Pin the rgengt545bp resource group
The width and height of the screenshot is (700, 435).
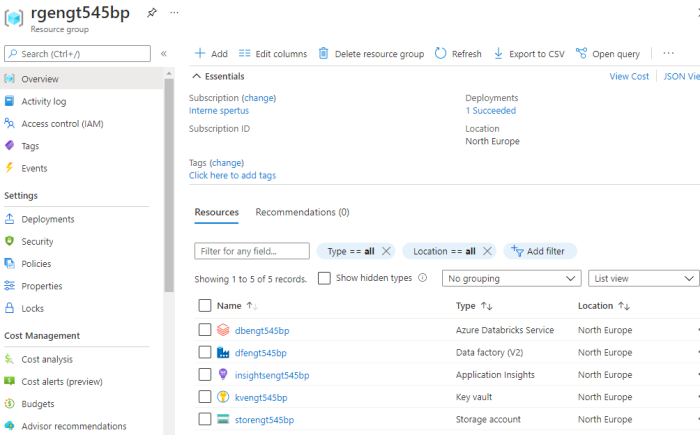tap(152, 13)
